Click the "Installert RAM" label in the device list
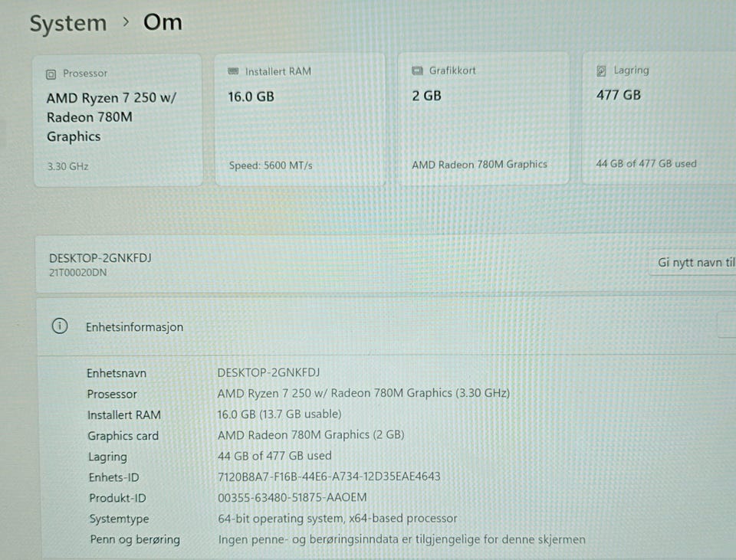This screenshot has height=560, width=736. tap(124, 414)
